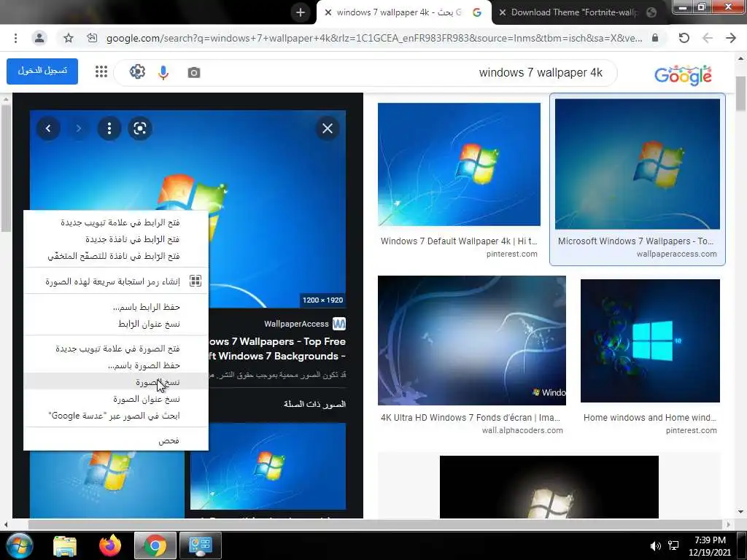Open Windows 7 Wallpapers - Top Free title link
Viewport: 747px width, 560px height.
click(x=277, y=349)
